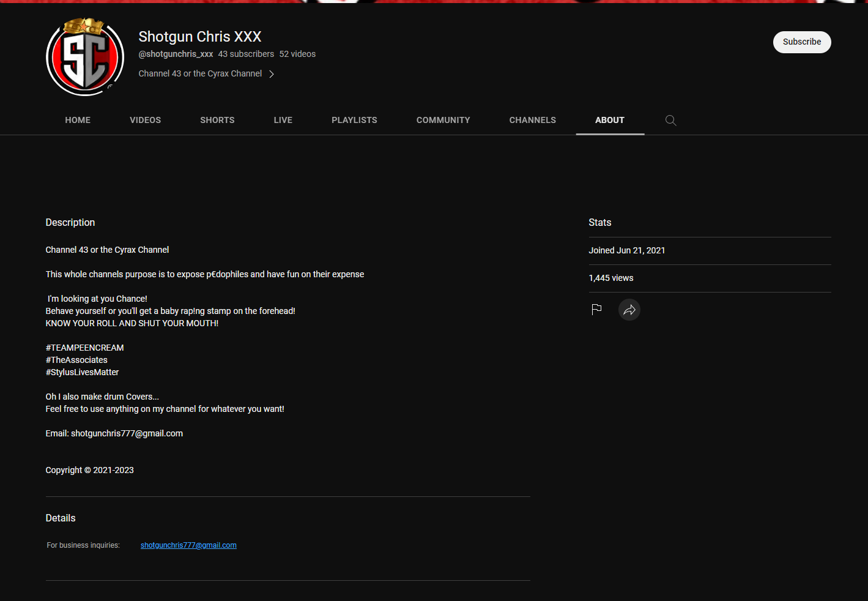Click the 'Channel 43 or the Cyrax Channel' header tagline
Screen dimensions: 868x601
coord(200,73)
